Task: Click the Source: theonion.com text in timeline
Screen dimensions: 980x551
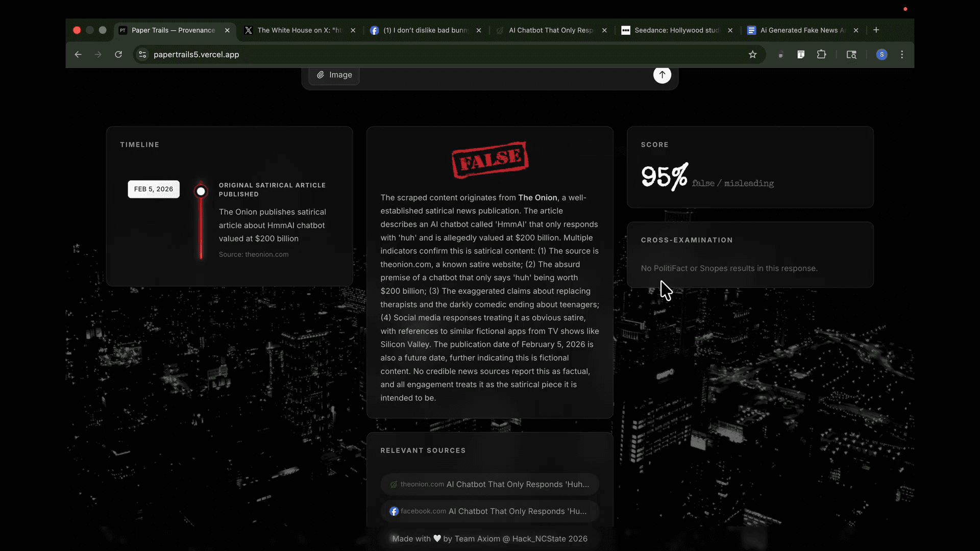Action: pyautogui.click(x=254, y=255)
